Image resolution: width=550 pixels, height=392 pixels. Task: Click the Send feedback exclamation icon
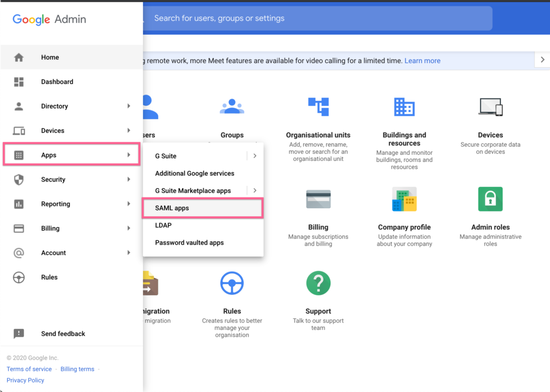(19, 333)
